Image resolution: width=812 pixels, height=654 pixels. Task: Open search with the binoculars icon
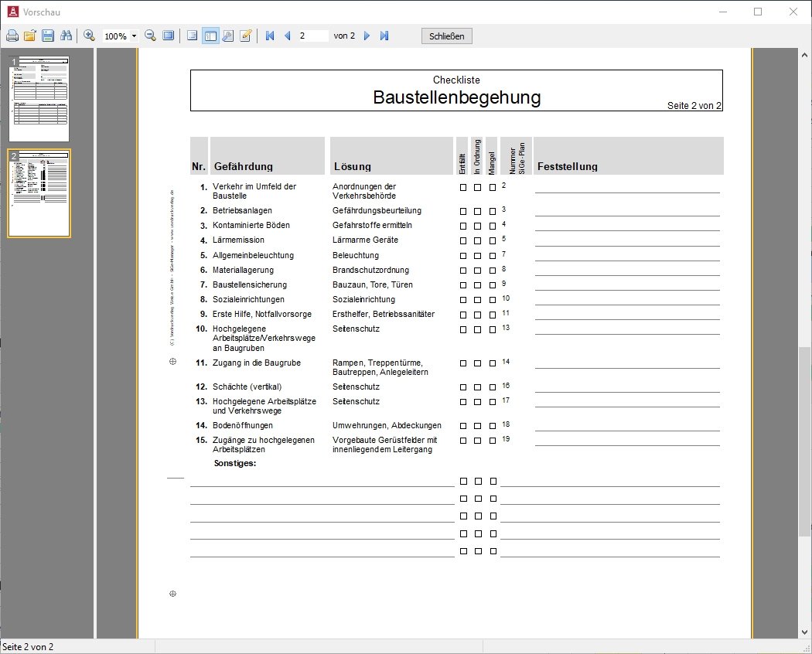pyautogui.click(x=66, y=36)
